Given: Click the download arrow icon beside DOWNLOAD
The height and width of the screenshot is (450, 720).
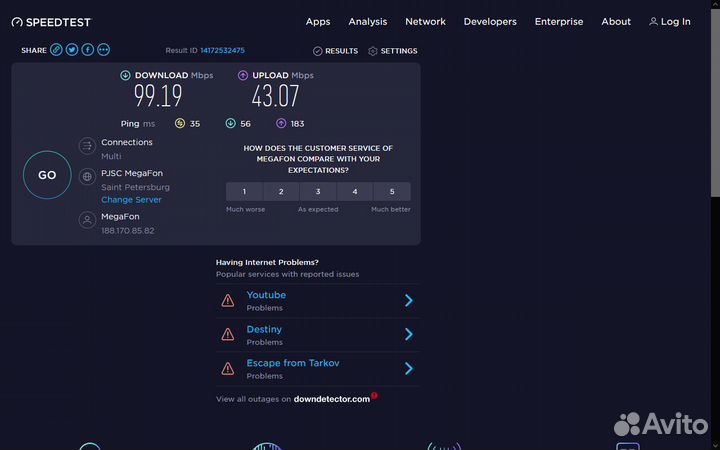Looking at the screenshot, I should tap(125, 75).
